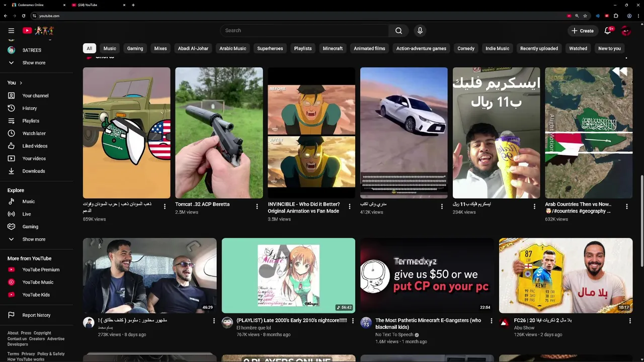This screenshot has height=362, width=644.
Task: Open options for Tomcat .32 ACP Beretta short
Action: click(x=257, y=207)
